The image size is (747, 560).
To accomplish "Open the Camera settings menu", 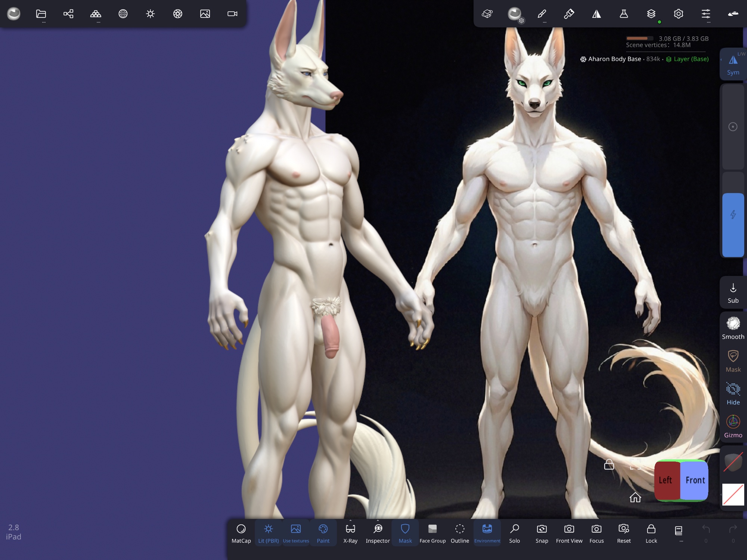I will tap(232, 14).
